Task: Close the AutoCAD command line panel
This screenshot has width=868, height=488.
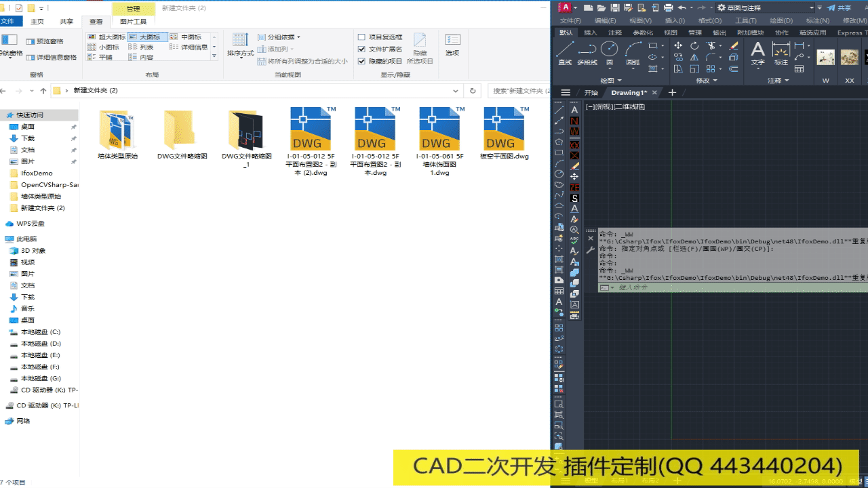Action: click(591, 238)
